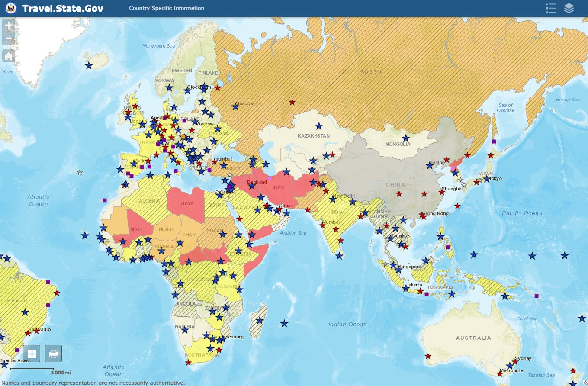Click the Print map icon
This screenshot has height=386, width=588.
click(x=53, y=354)
